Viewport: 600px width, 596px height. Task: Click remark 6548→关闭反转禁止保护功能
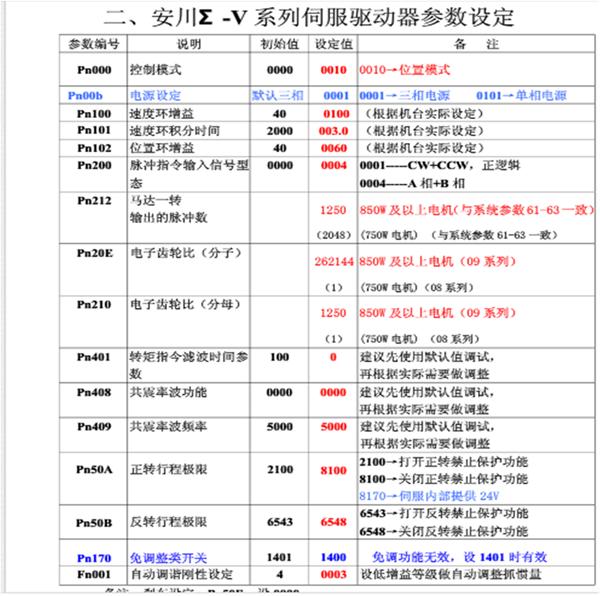[443, 531]
